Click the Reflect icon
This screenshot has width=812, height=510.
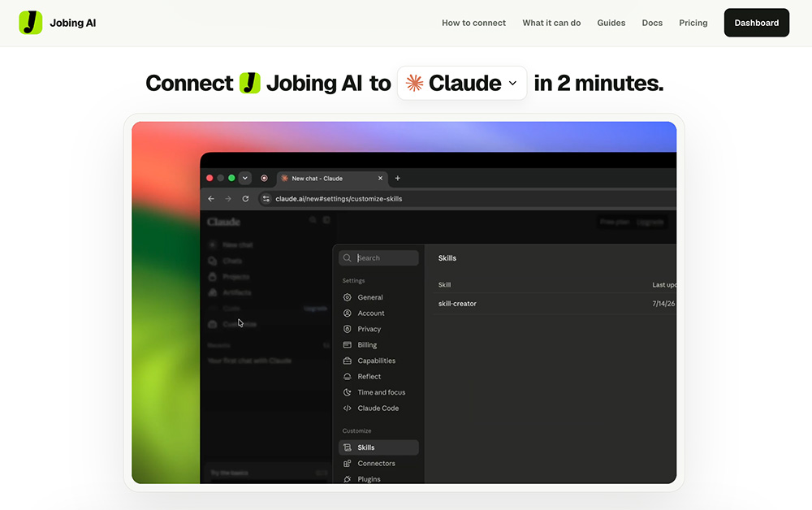click(x=348, y=377)
